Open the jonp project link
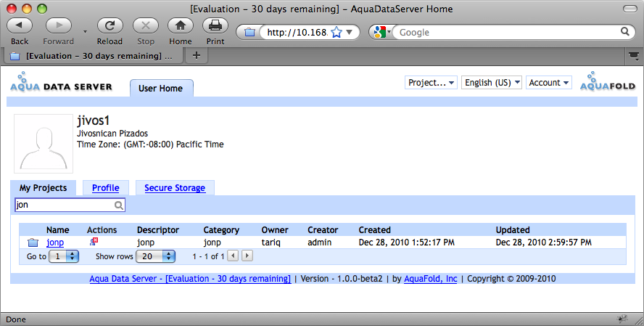Screen dimensions: 644x326 [x=55, y=243]
